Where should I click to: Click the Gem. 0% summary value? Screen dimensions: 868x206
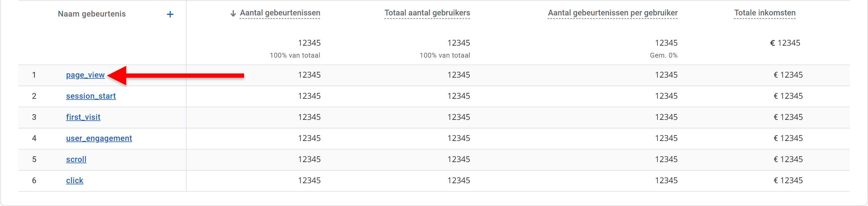coord(664,55)
